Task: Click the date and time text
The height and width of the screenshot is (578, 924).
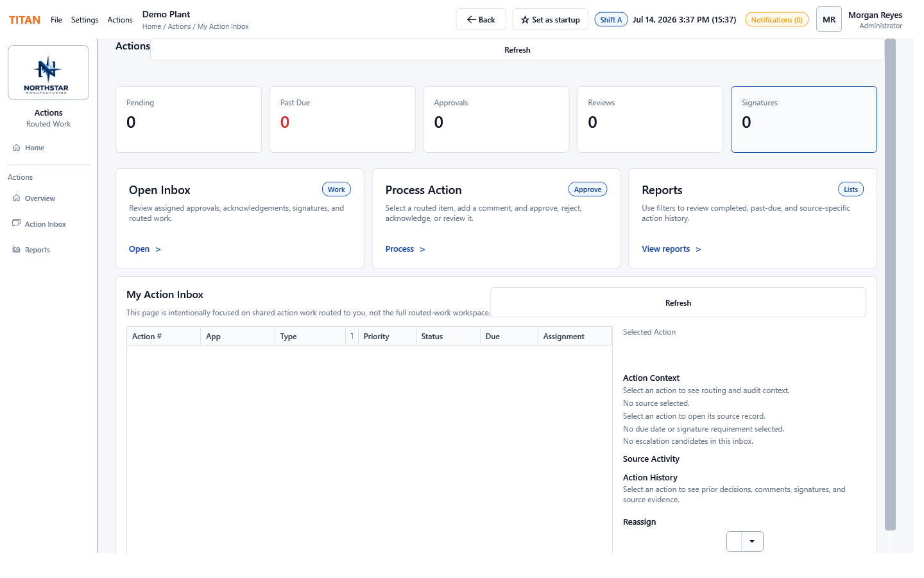Action: 684,20
